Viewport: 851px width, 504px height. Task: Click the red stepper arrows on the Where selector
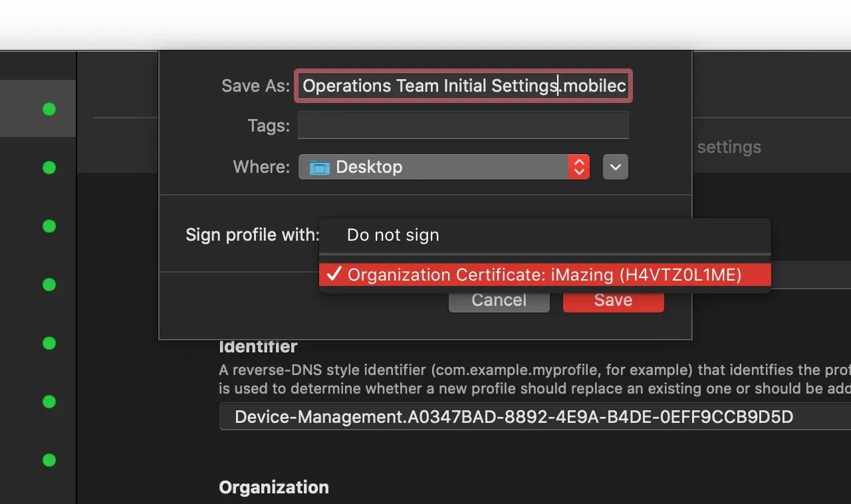pyautogui.click(x=578, y=167)
